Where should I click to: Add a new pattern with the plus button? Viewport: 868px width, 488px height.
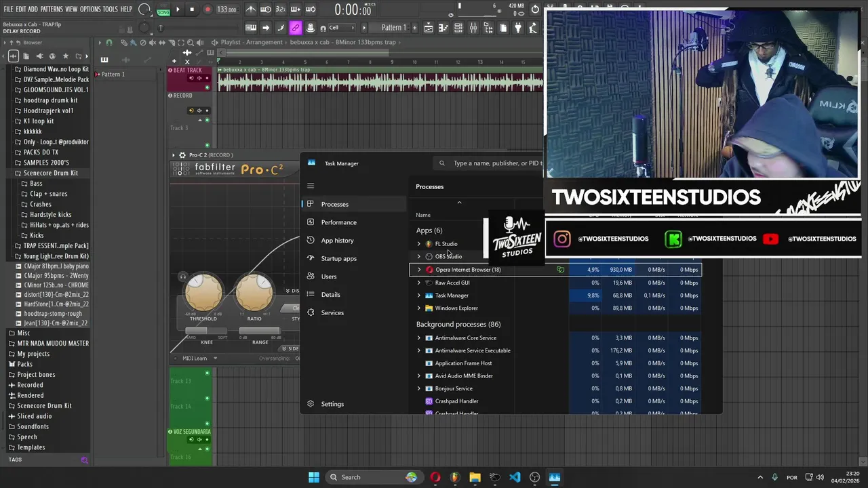414,28
